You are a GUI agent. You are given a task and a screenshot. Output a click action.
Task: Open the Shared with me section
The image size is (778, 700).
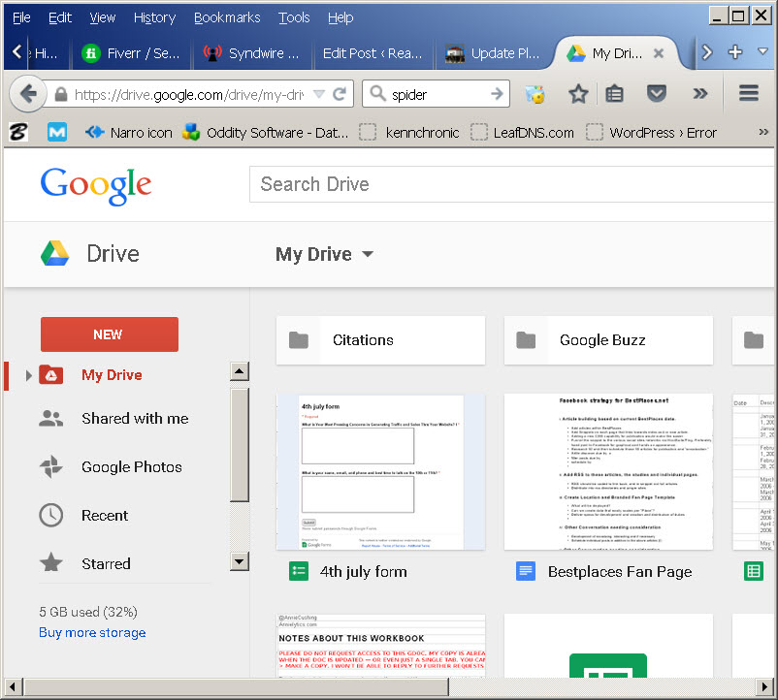point(135,419)
